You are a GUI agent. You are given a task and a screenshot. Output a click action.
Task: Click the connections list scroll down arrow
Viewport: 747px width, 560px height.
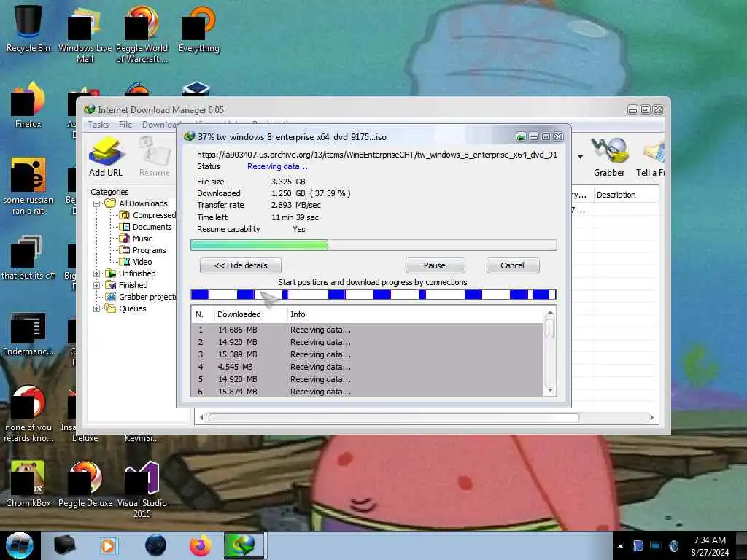pos(550,391)
